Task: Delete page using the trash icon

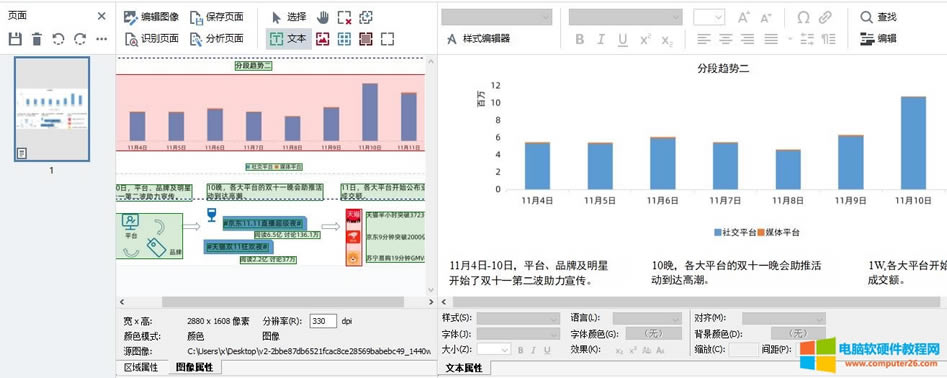Action: click(37, 39)
